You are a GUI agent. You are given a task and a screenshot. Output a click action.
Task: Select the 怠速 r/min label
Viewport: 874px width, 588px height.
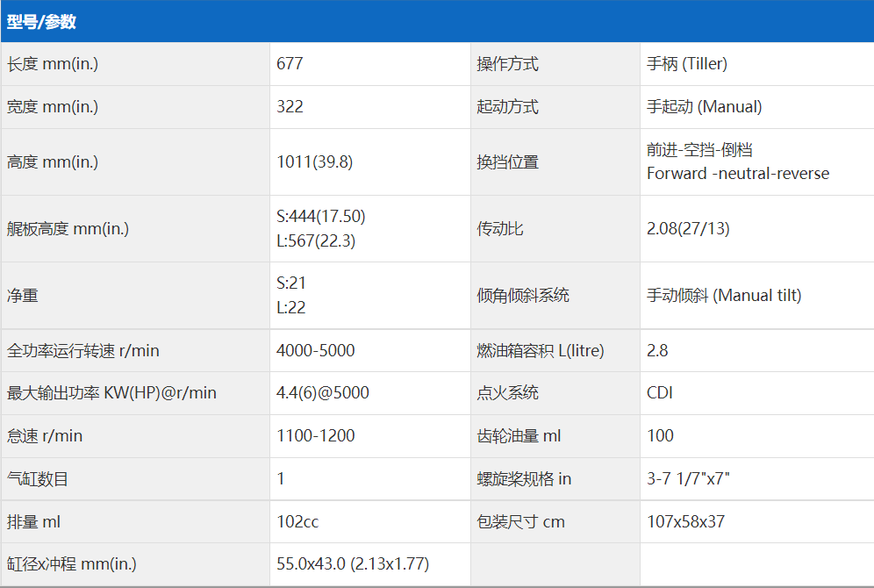coord(45,436)
